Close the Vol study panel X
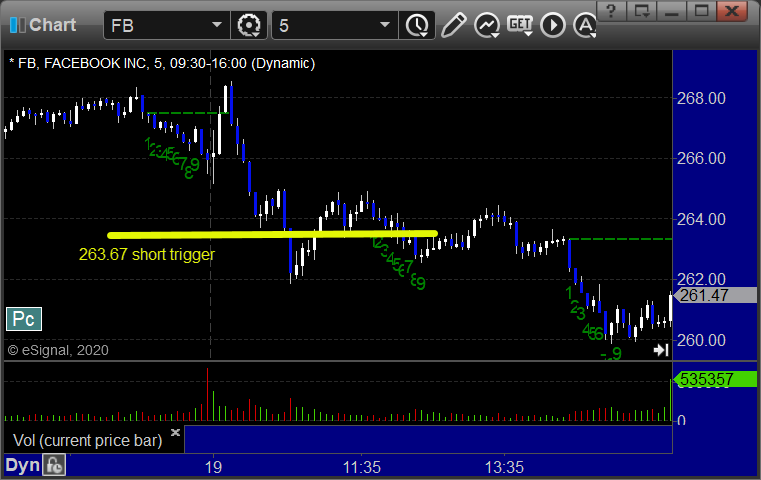This screenshot has width=761, height=480. (x=175, y=432)
